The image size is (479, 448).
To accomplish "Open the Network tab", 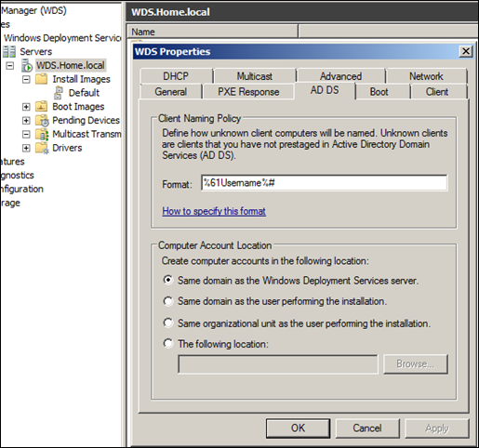I will coord(426,76).
